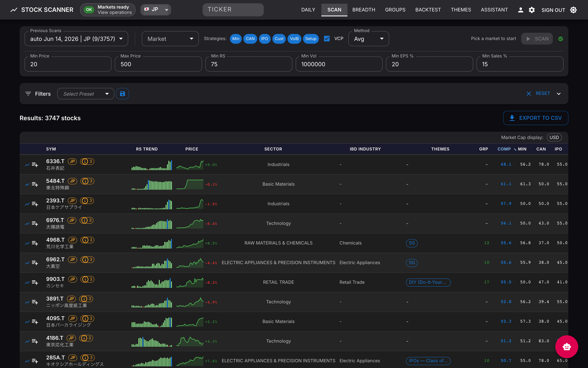This screenshot has width=588, height=368.
Task: Add 9903.T to the watchlist
Action: coord(35,283)
